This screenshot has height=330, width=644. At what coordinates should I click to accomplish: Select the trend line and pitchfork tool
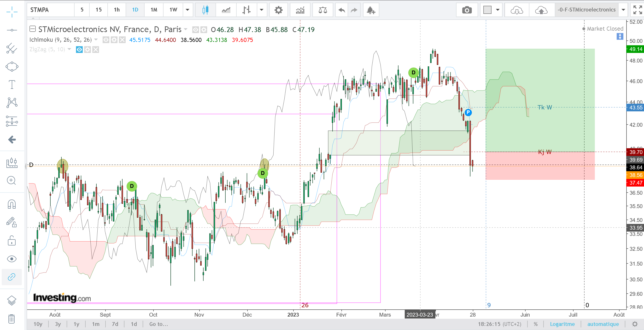coord(12,48)
